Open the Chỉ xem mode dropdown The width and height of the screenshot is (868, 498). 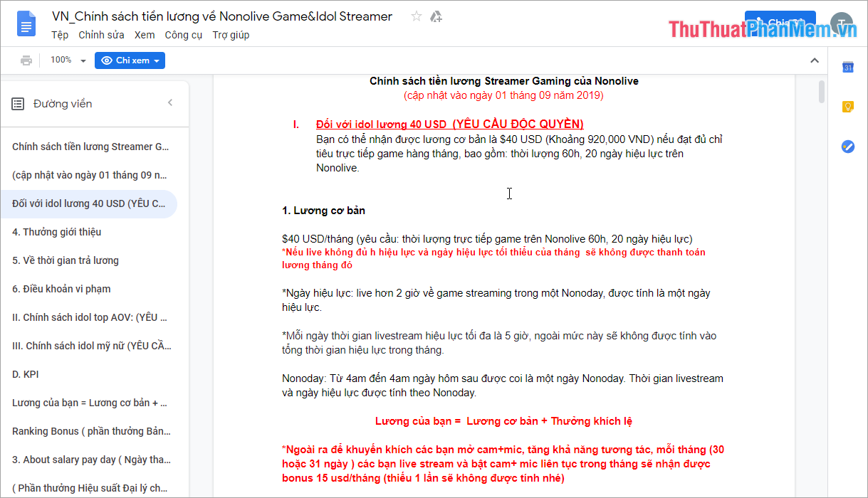(x=130, y=60)
